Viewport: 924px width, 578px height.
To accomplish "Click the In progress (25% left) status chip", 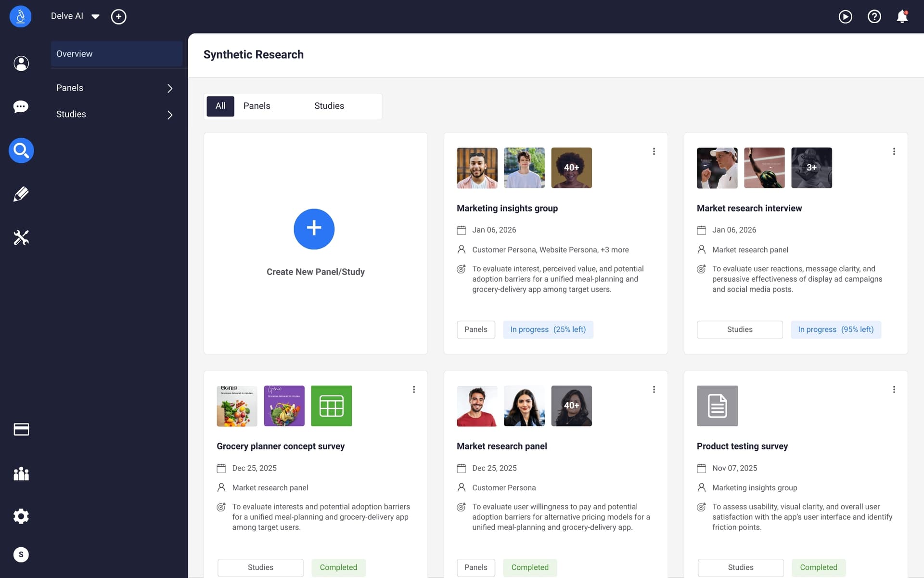I will 548,329.
